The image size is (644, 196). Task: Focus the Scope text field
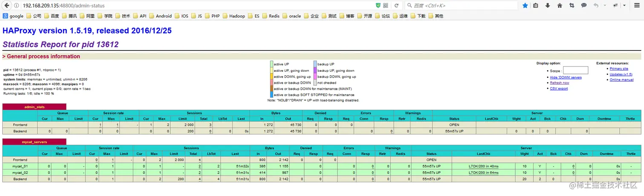point(575,70)
